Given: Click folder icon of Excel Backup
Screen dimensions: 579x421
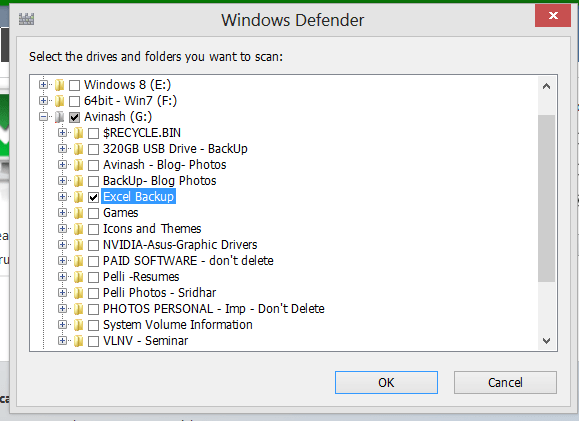Looking at the screenshot, I should click(x=78, y=197).
